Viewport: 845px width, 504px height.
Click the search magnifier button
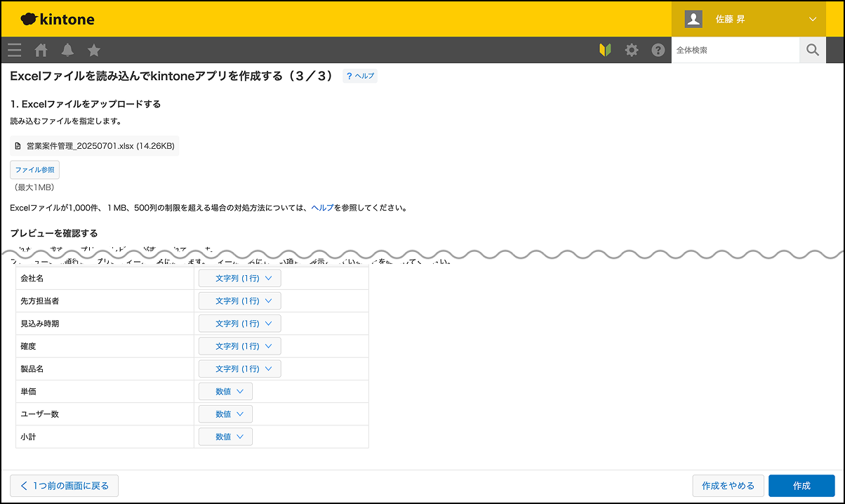[813, 50]
